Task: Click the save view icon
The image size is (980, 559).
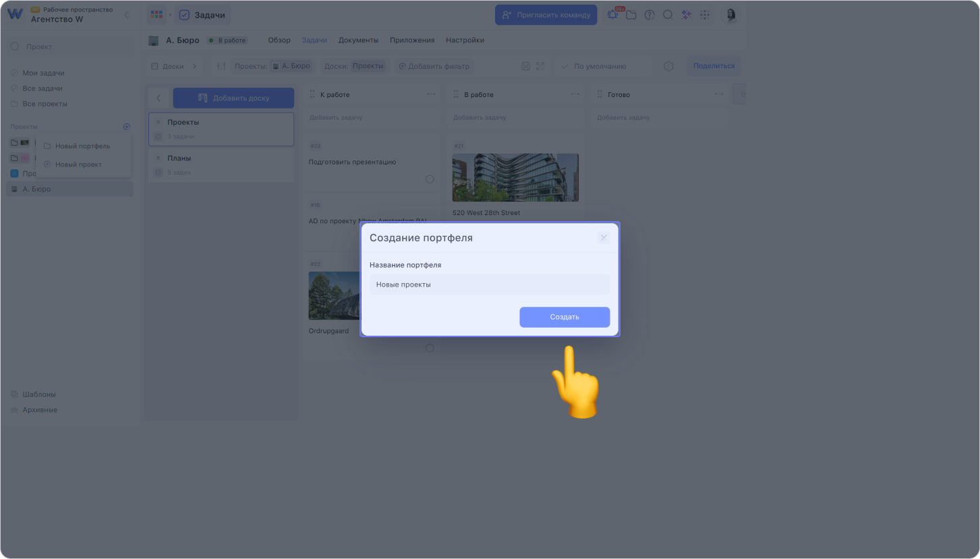Action: (526, 66)
